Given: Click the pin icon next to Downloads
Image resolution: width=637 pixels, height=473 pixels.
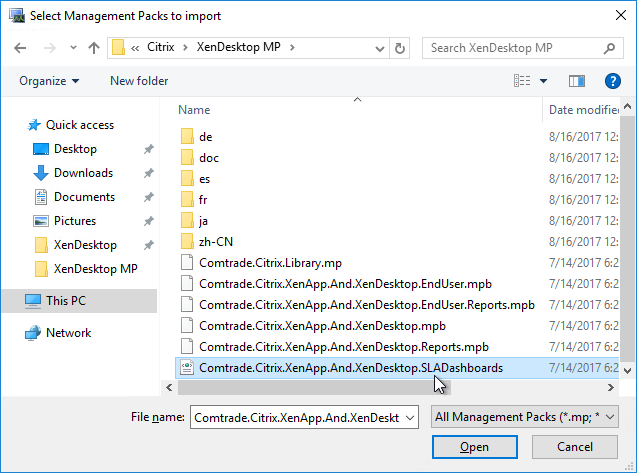Looking at the screenshot, I should point(149,173).
